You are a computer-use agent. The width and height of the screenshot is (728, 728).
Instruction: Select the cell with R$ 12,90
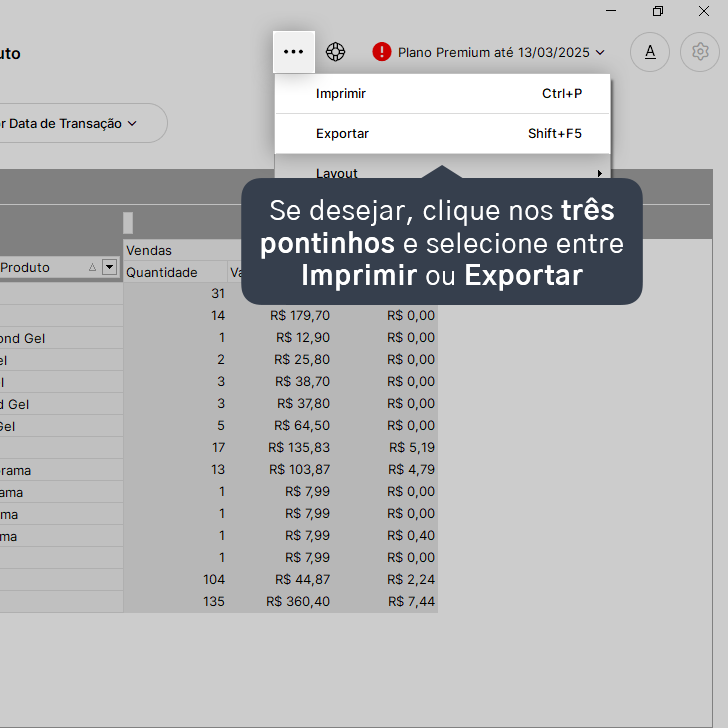[x=303, y=338]
